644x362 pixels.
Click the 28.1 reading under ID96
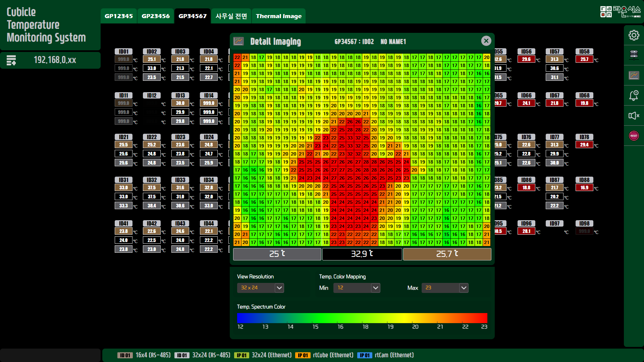526,231
